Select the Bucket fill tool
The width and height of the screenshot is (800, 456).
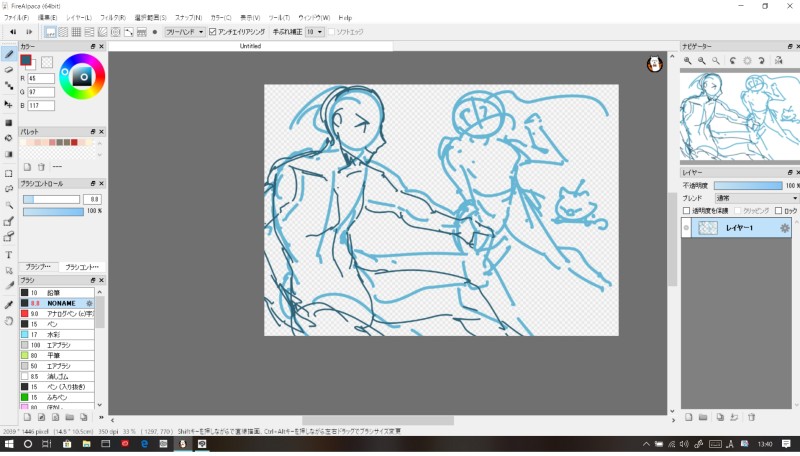pos(9,138)
